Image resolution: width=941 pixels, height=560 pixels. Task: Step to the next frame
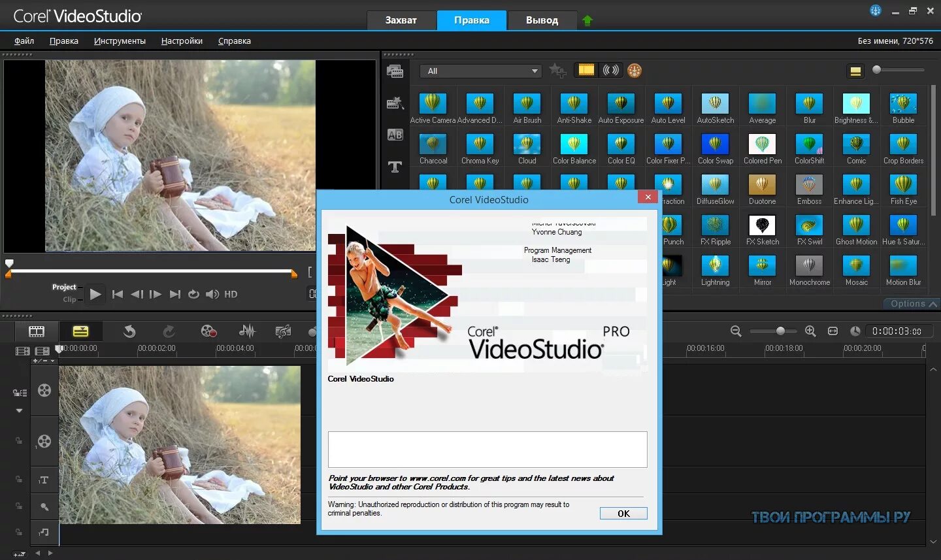pos(156,294)
